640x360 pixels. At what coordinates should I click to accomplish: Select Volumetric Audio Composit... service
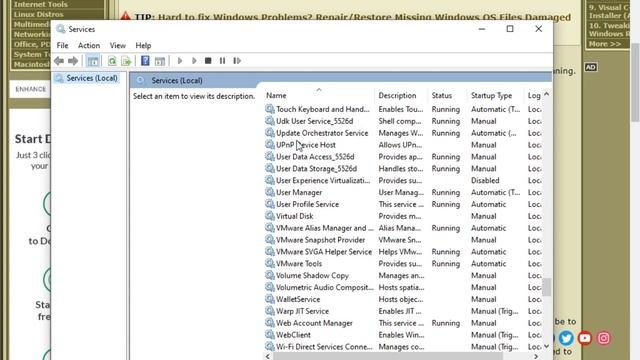pos(324,287)
